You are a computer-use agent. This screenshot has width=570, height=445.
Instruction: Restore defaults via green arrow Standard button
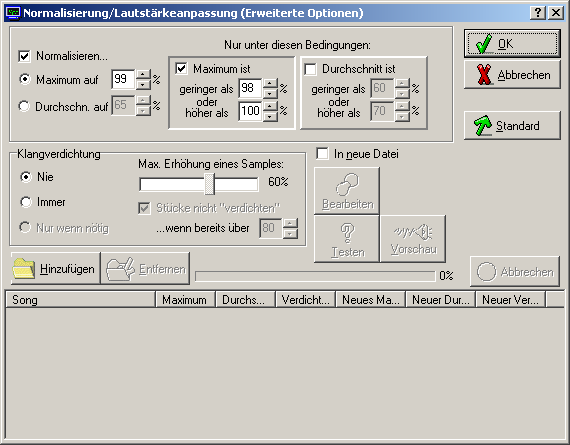coord(512,126)
